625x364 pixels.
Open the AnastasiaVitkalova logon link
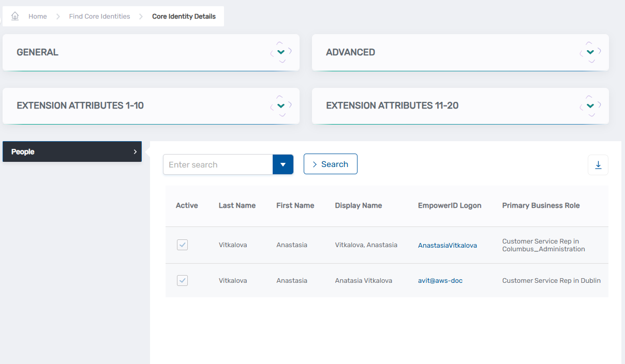(x=447, y=245)
